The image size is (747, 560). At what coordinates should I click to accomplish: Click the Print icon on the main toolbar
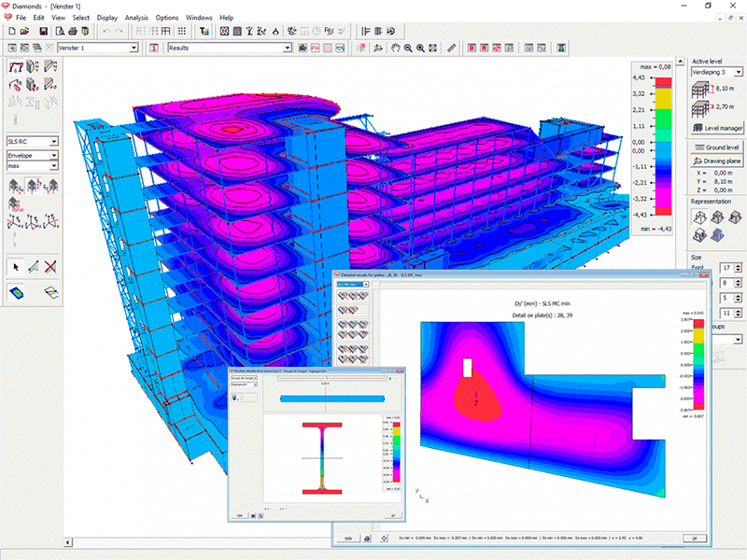tap(73, 31)
